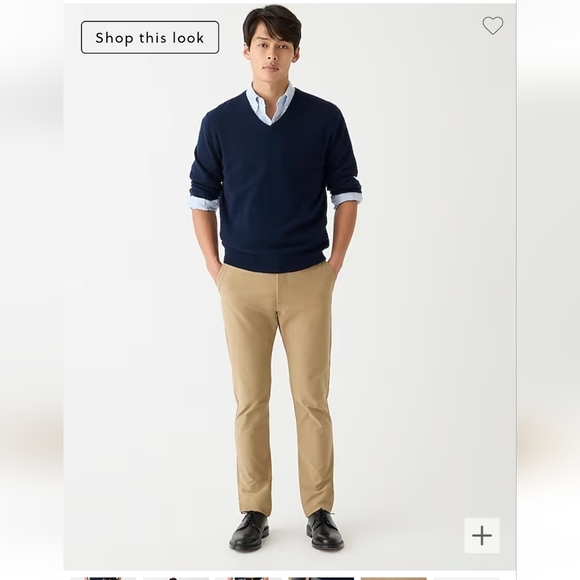Open the first thumbnail in the bottom strip
Viewport: 580px width, 580px height.
(x=102, y=578)
